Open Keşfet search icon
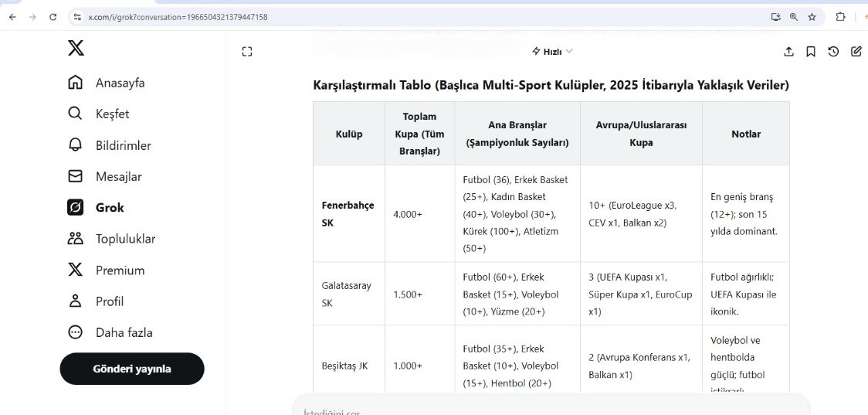Viewport: 868px width, 415px height. 75,114
